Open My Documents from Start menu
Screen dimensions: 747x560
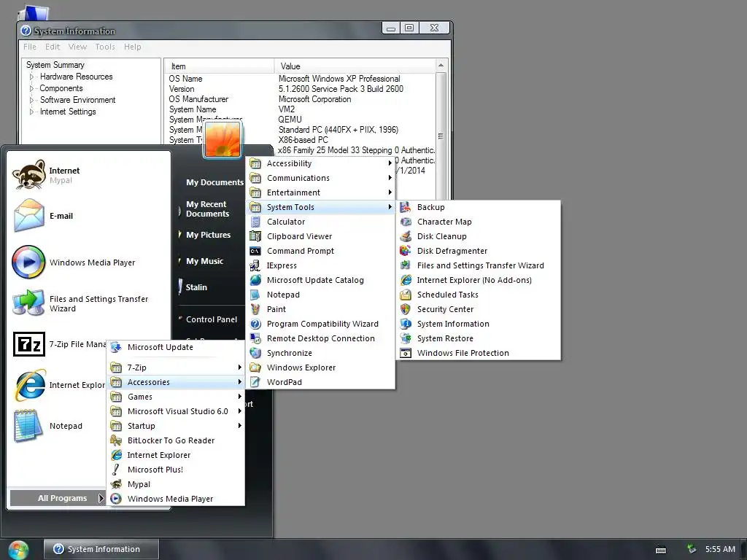pyautogui.click(x=214, y=182)
